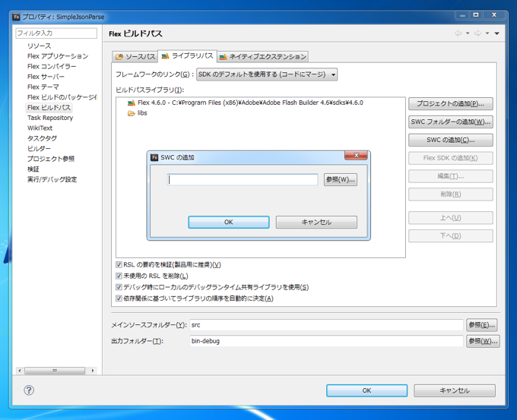The image size is (517, 420).
Task: Click the Flex SDK の追加(K) button
Action: click(450, 158)
